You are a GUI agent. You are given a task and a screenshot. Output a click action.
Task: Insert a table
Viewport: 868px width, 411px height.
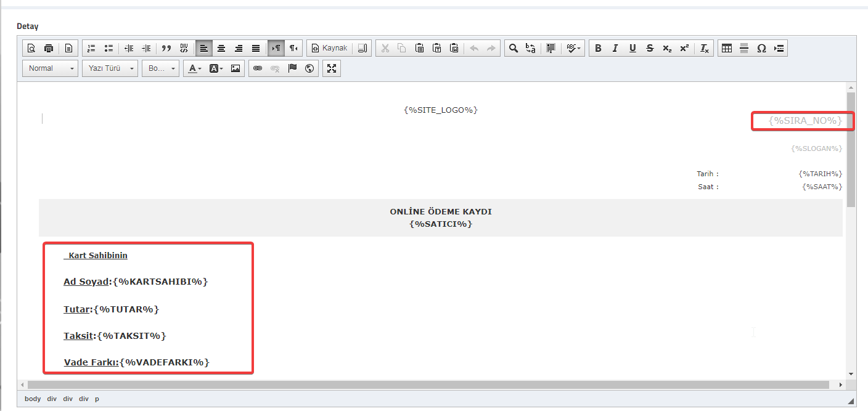pyautogui.click(x=727, y=48)
